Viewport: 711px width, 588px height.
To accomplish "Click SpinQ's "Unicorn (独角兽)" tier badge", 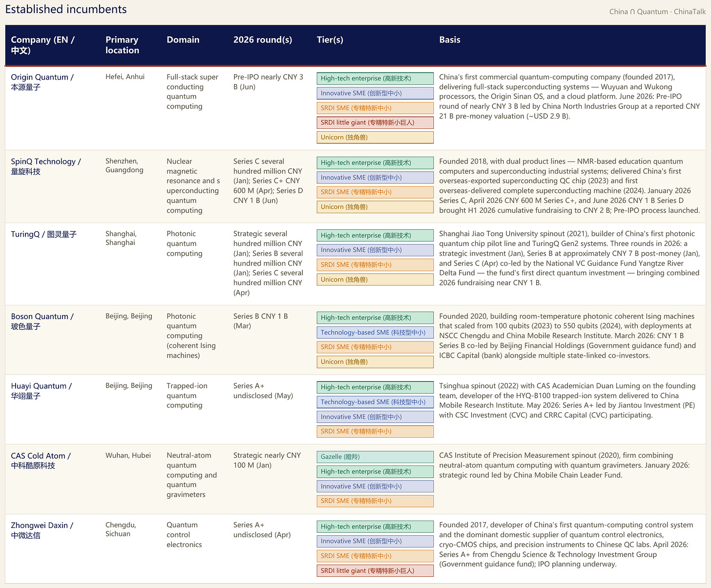I will click(x=375, y=207).
